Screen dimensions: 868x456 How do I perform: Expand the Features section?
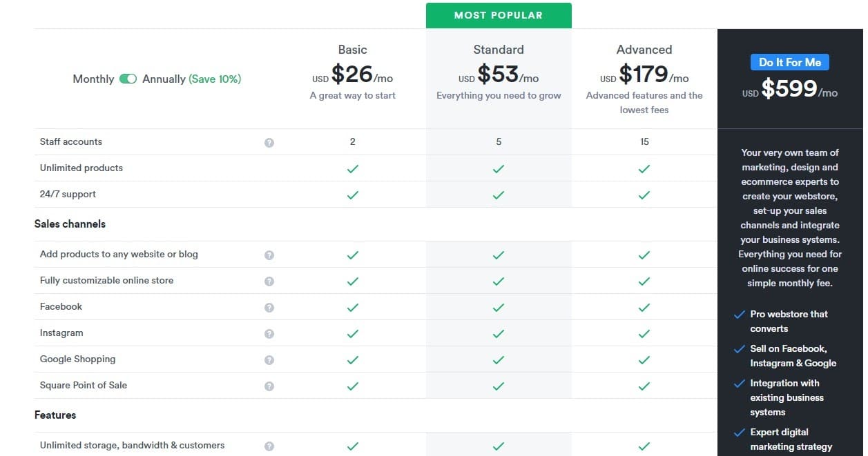[55, 415]
